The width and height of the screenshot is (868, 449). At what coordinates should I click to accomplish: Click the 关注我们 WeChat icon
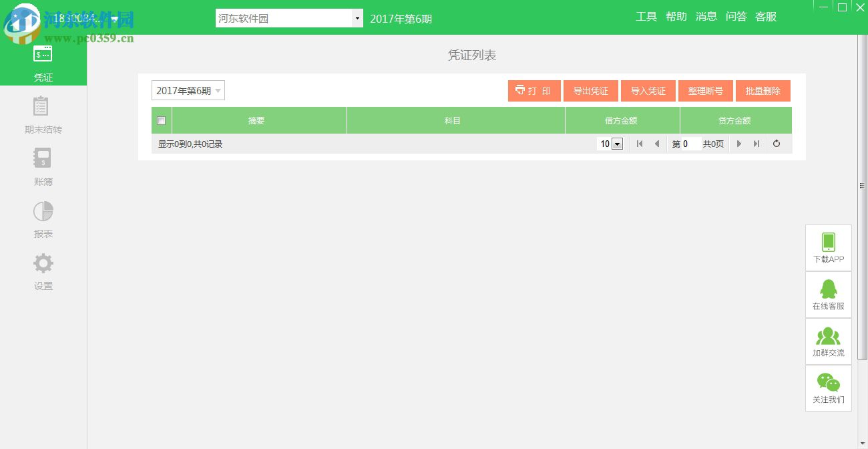coord(829,382)
